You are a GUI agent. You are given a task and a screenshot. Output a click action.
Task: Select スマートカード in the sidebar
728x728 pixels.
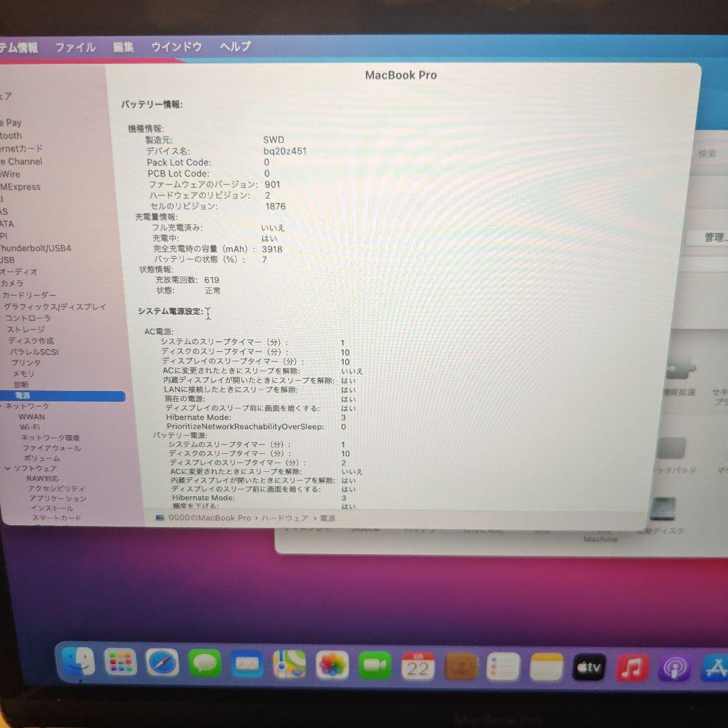[x=57, y=518]
